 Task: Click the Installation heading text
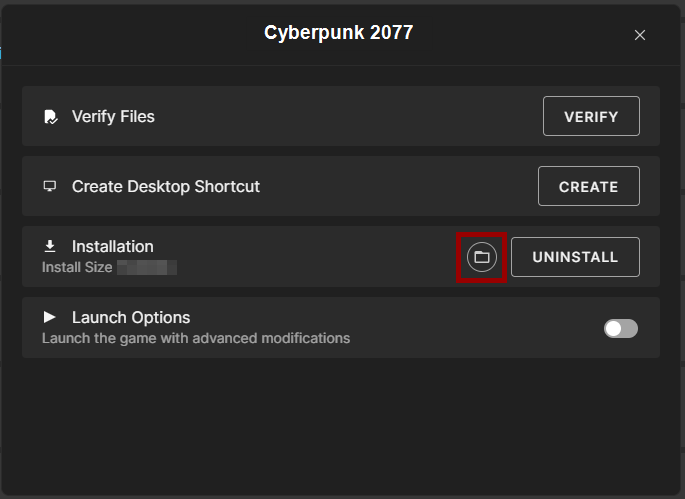click(113, 246)
